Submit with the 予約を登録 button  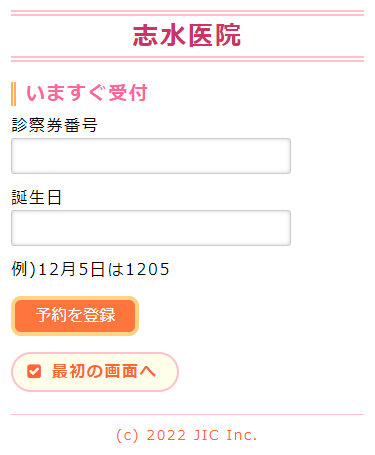tap(75, 316)
